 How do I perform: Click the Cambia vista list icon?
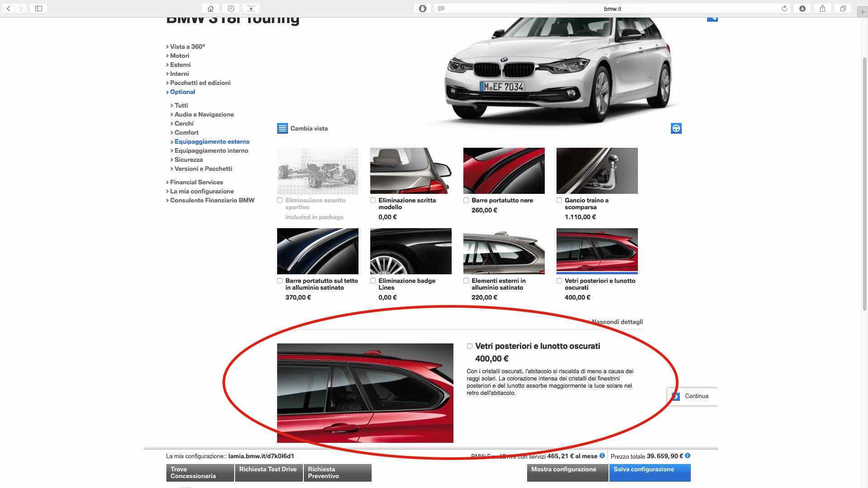282,128
